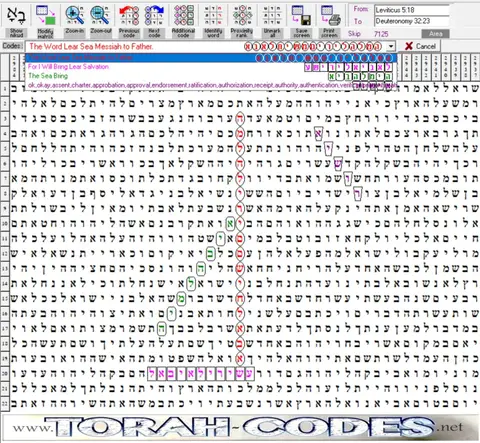Click the 'Unmark all' text label button
Screen dimensions: 480x443
[x=272, y=33]
